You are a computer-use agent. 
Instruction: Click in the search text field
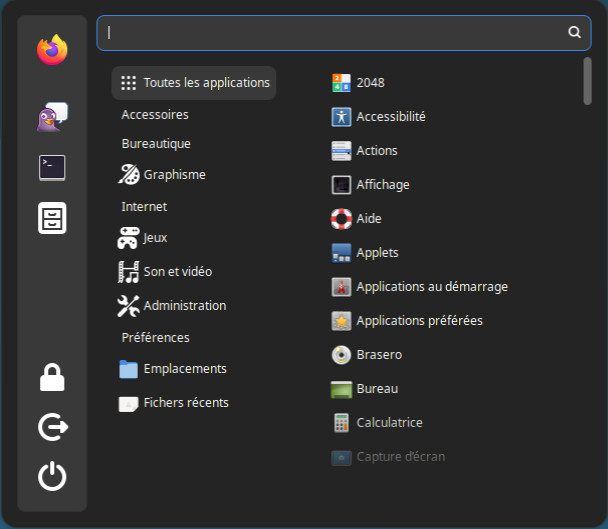coord(344,33)
